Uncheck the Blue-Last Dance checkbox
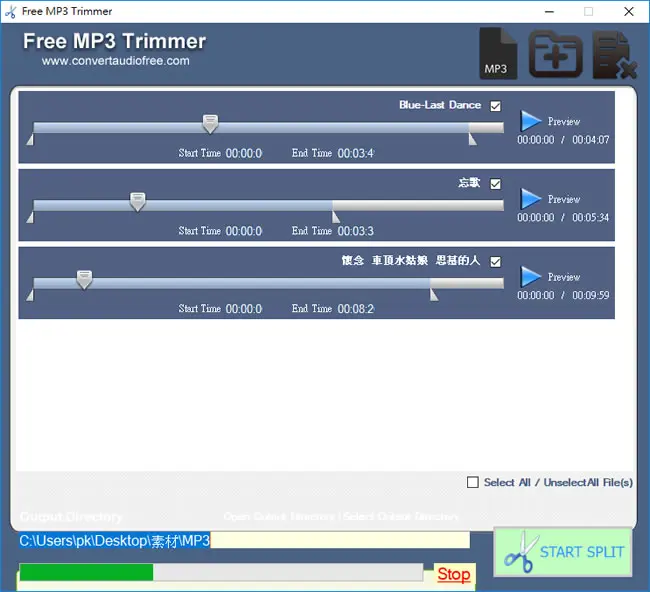Image resolution: width=650 pixels, height=592 pixels. pyautogui.click(x=495, y=106)
